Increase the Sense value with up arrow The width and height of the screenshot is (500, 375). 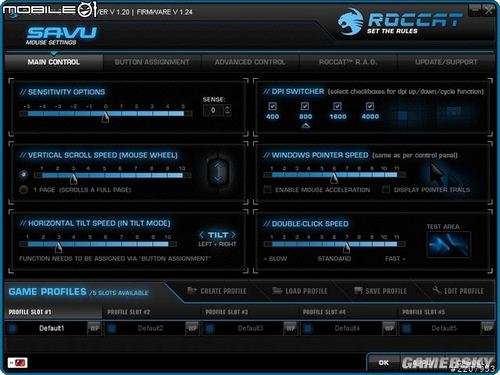(x=227, y=107)
